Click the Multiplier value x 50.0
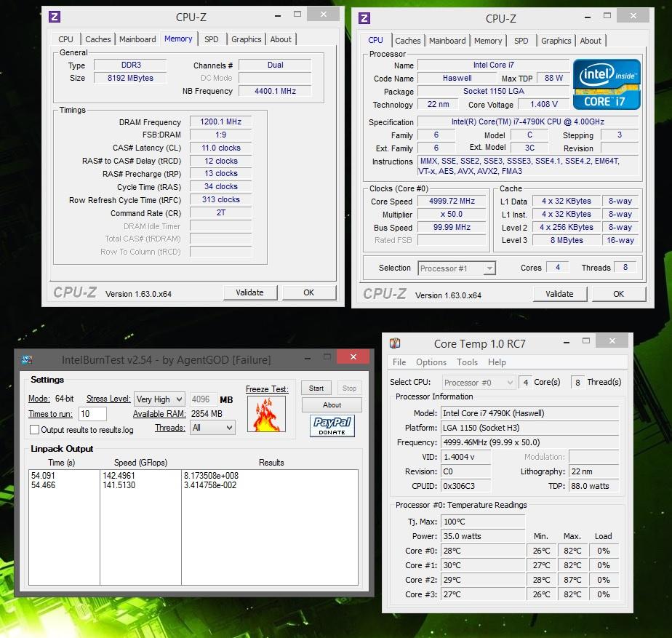The width and height of the screenshot is (672, 638). 452,214
